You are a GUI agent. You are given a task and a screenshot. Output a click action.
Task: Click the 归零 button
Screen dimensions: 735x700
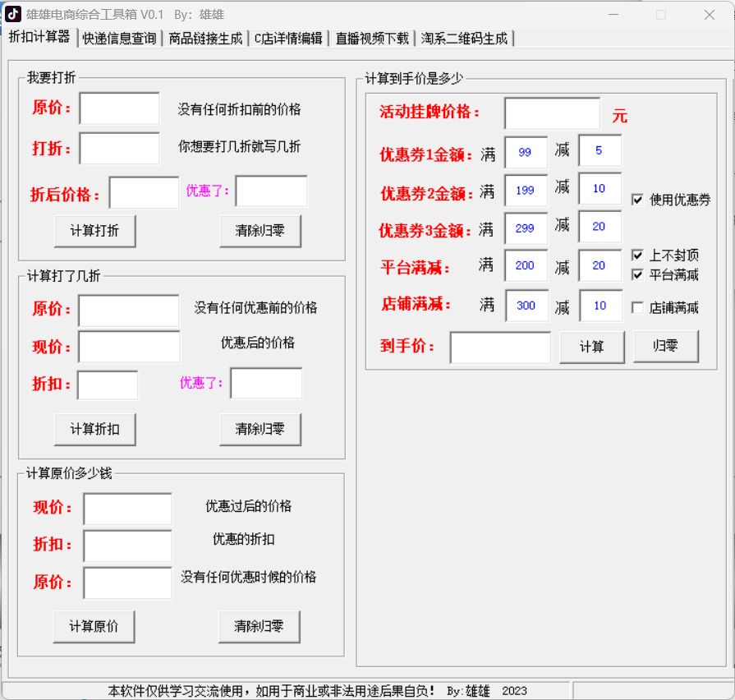(666, 346)
